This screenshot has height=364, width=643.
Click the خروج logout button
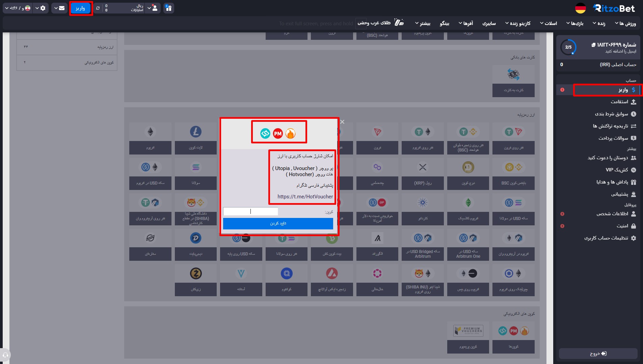click(x=598, y=354)
